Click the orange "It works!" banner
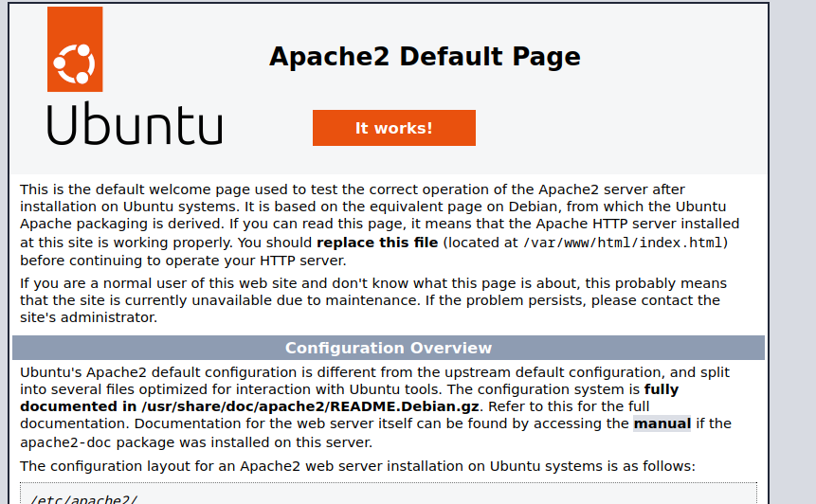The height and width of the screenshot is (504, 816). pyautogui.click(x=393, y=128)
